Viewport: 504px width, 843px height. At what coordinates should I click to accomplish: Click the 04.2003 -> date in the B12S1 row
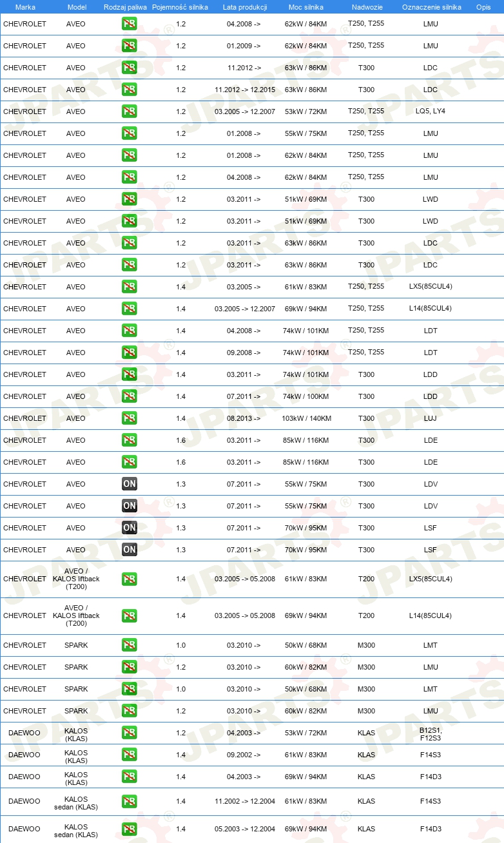(x=244, y=733)
